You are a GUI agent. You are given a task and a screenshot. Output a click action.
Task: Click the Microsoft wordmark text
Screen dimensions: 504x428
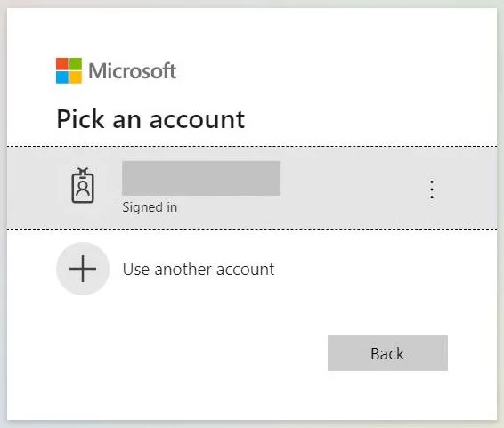point(132,70)
